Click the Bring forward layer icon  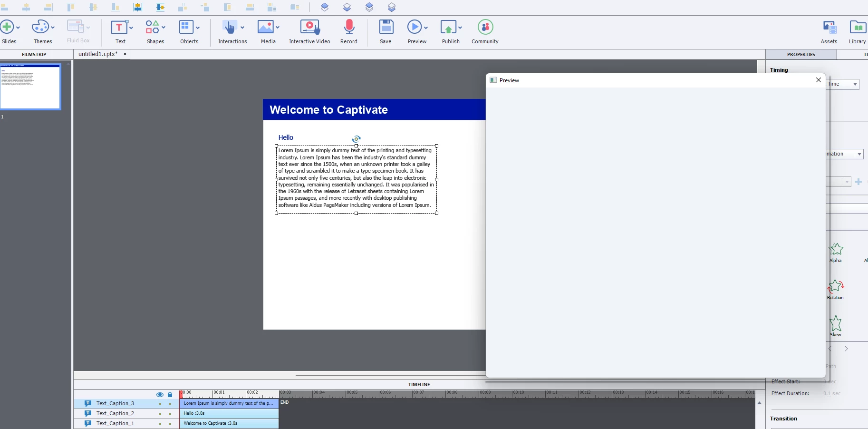pos(325,7)
